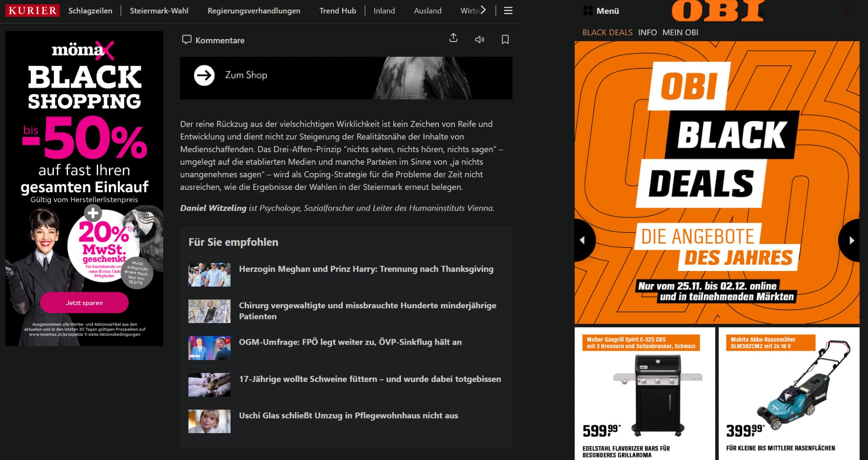The height and width of the screenshot is (460, 868).
Task: Go to previous OBI banner slide
Action: pos(582,240)
